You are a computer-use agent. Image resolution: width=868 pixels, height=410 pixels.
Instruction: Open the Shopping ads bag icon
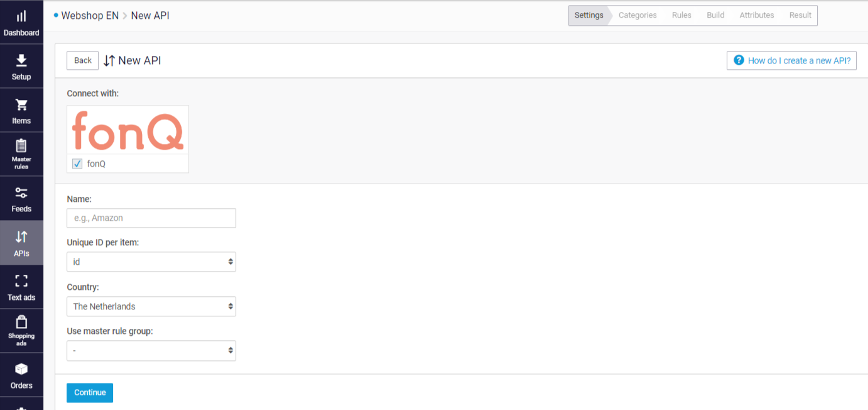[21, 322]
